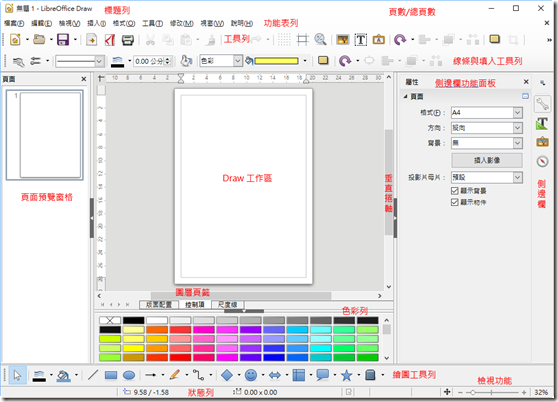This screenshot has width=558, height=402.
Task: Select the Rectangle tool
Action: click(111, 375)
